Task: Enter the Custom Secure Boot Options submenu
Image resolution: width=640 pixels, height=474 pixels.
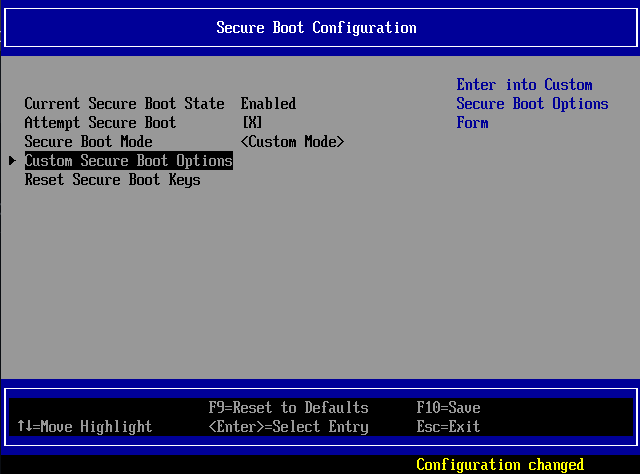Action: click(x=128, y=161)
